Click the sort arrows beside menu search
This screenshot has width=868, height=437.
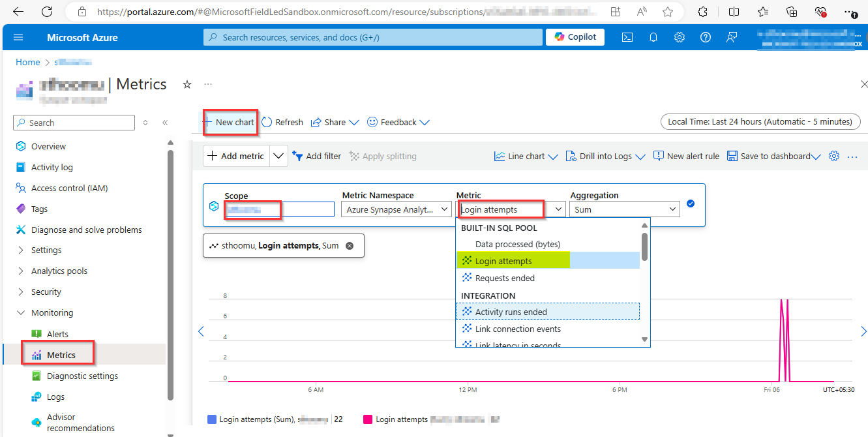click(x=145, y=123)
